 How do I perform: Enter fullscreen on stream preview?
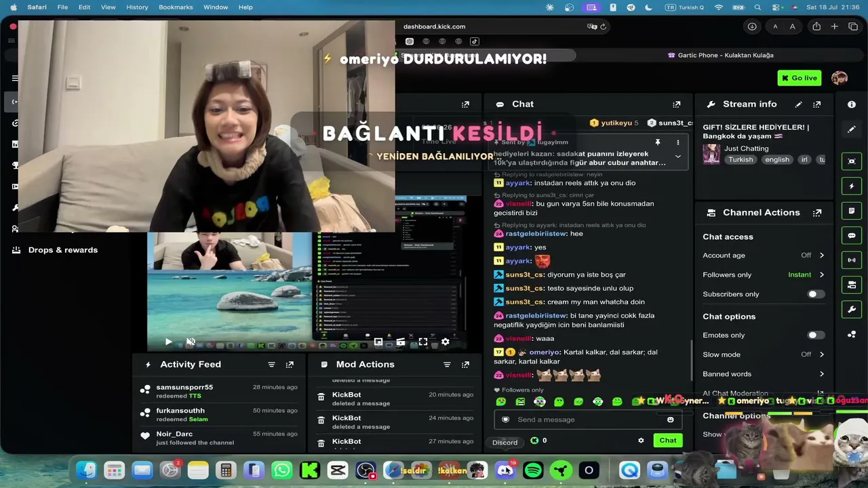point(422,342)
